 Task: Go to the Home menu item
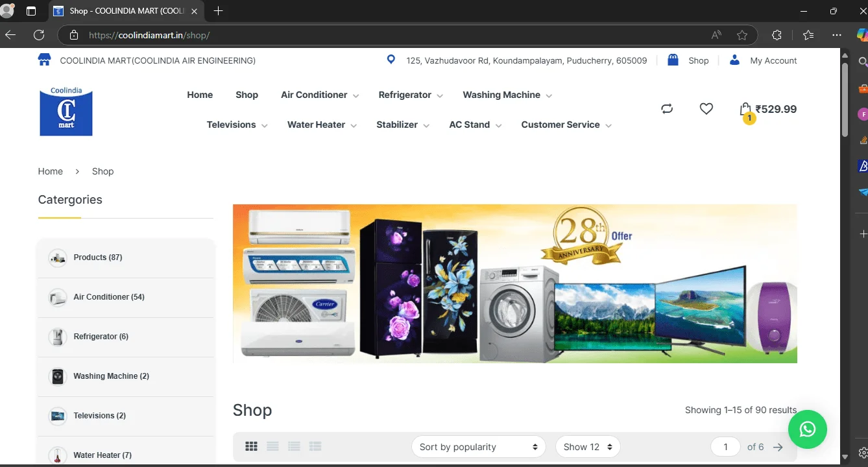(x=200, y=95)
